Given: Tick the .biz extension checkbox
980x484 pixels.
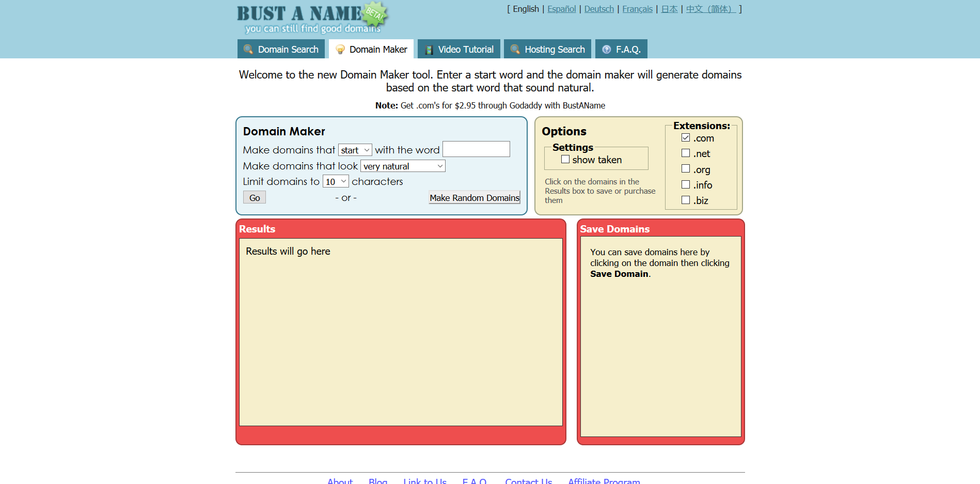Looking at the screenshot, I should [x=686, y=200].
